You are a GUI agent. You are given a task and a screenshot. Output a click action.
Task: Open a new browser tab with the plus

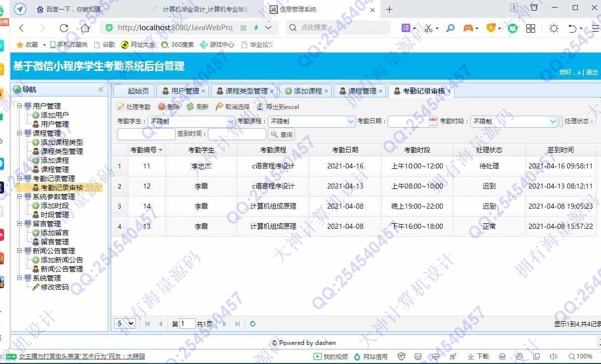tap(389, 9)
